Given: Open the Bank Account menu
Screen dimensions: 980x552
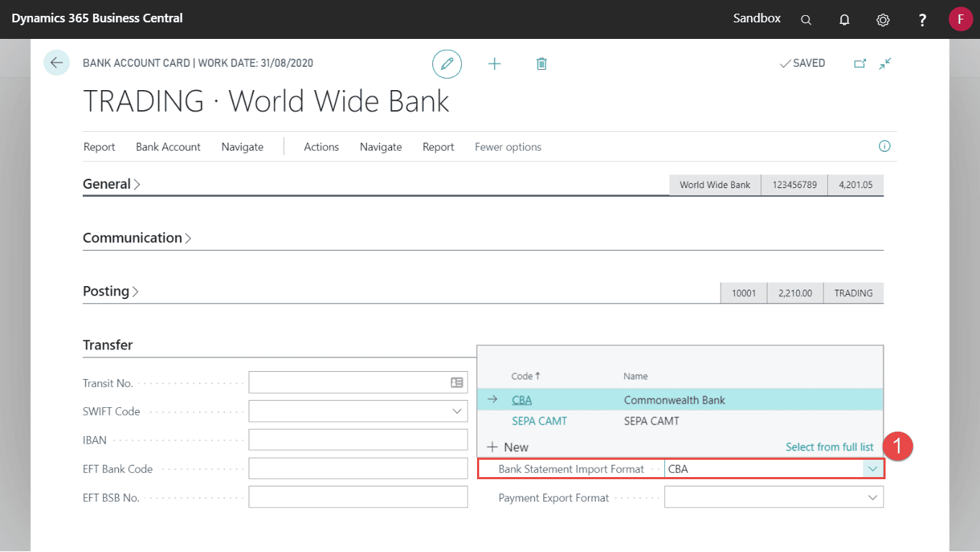Looking at the screenshot, I should coord(168,147).
